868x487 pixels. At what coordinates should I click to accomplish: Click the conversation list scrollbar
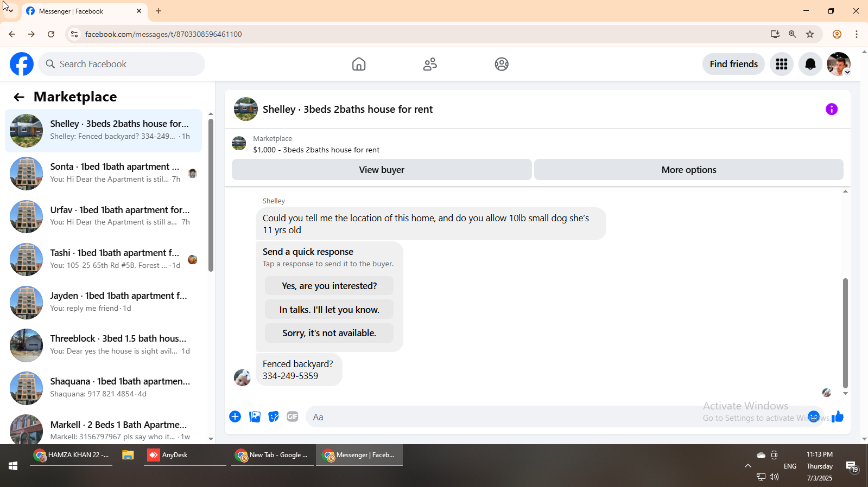click(x=211, y=195)
